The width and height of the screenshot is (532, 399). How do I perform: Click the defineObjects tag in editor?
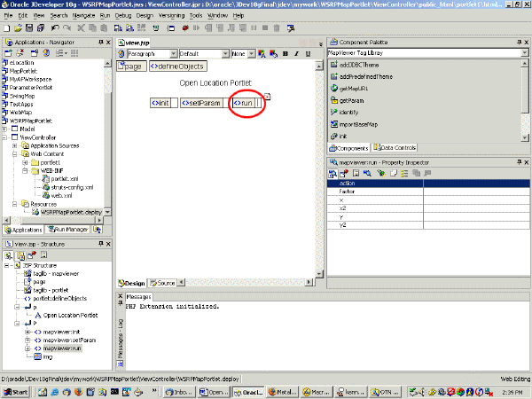point(178,66)
